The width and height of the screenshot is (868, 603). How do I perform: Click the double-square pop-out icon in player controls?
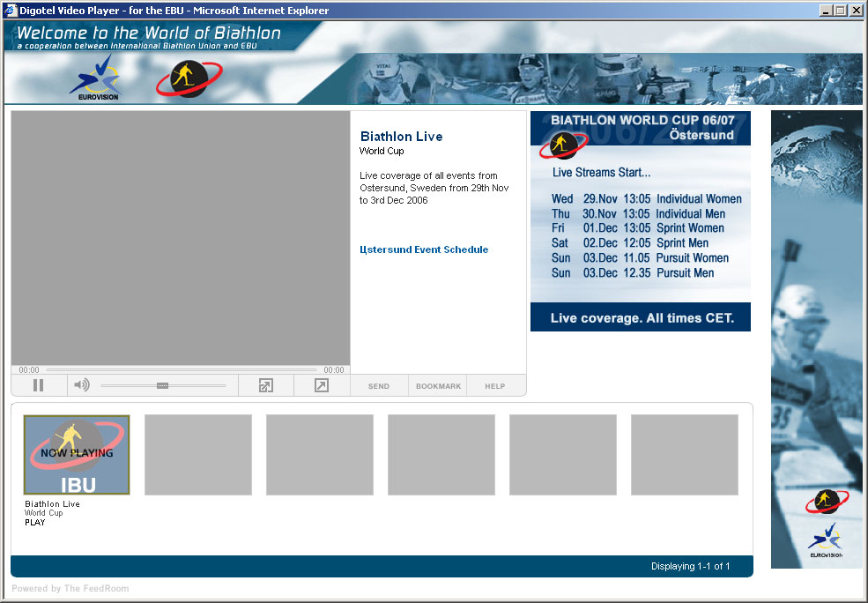[x=266, y=385]
